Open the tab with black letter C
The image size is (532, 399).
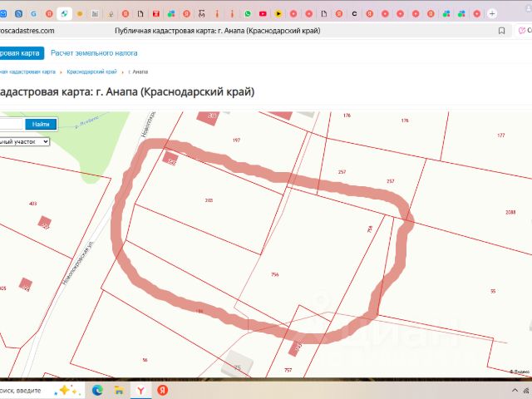[x=355, y=14]
